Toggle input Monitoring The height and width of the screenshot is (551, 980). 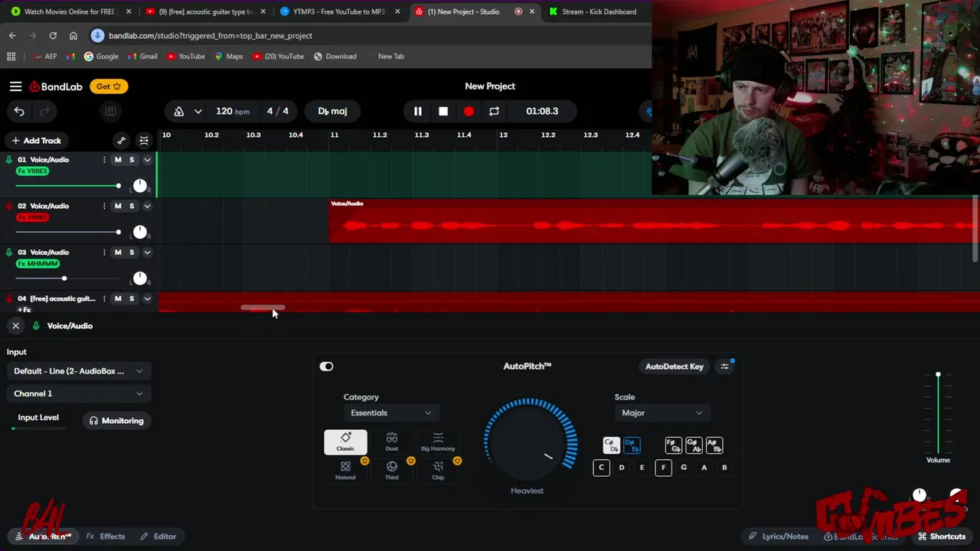116,421
